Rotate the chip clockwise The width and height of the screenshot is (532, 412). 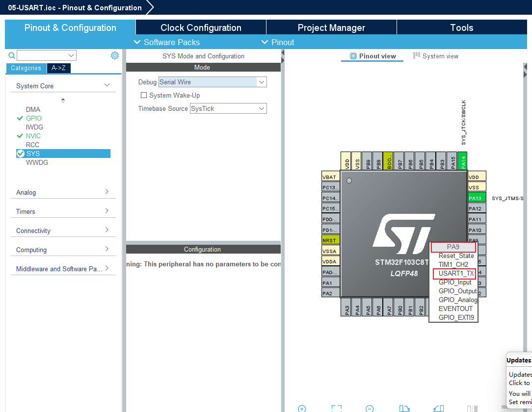coord(404,408)
